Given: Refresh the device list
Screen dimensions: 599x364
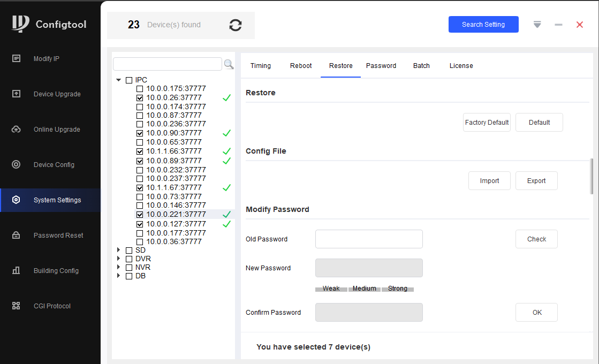Looking at the screenshot, I should click(236, 25).
